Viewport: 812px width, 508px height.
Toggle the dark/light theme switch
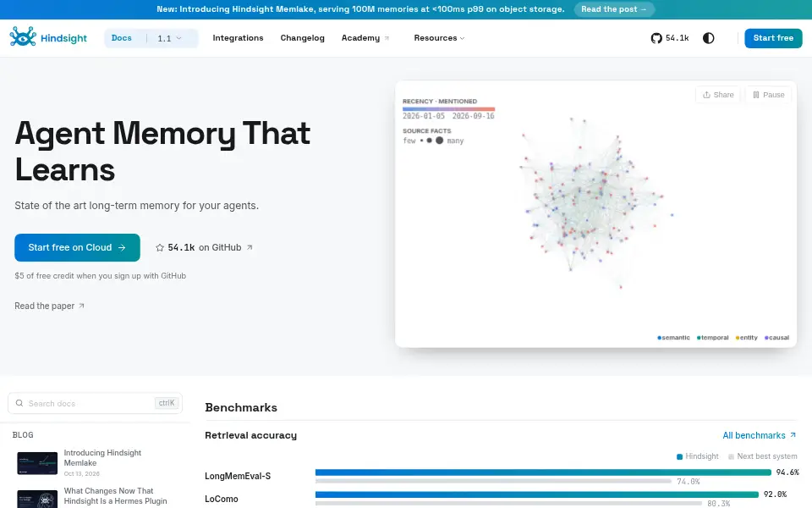(x=709, y=38)
